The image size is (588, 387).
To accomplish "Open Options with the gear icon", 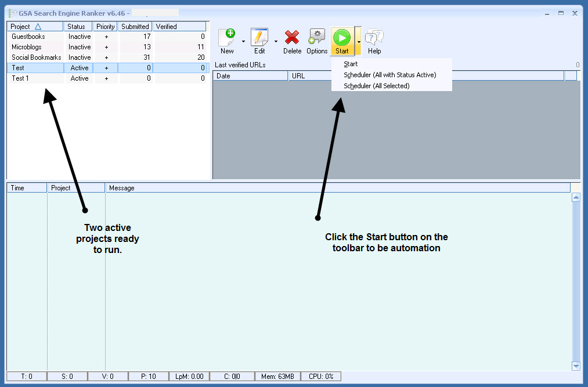I will (x=317, y=38).
